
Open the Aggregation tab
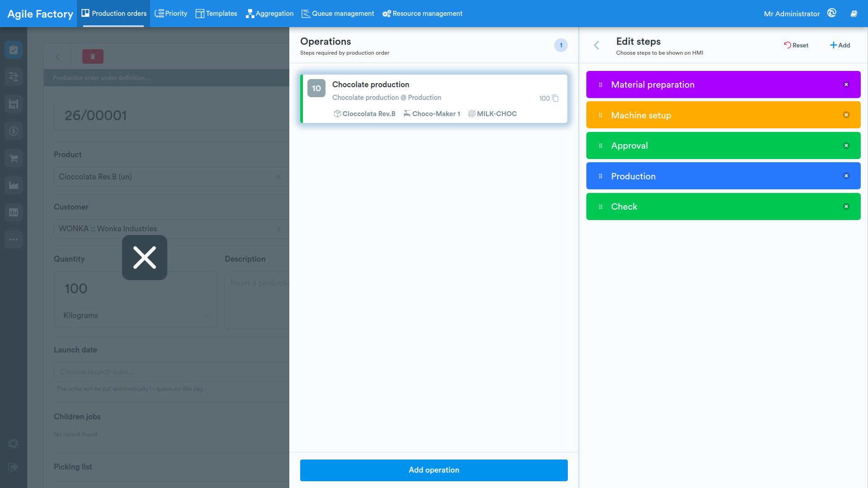(269, 14)
